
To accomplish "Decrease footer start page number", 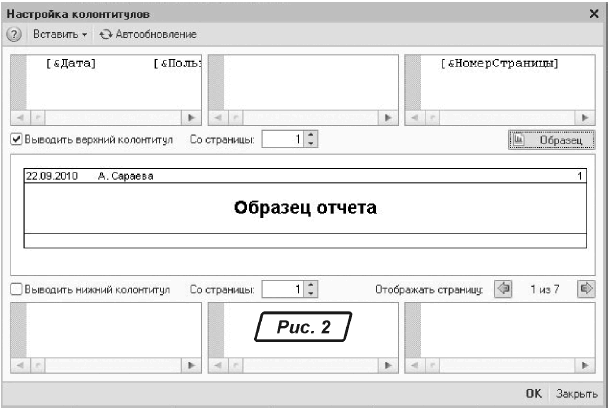I will [311, 294].
